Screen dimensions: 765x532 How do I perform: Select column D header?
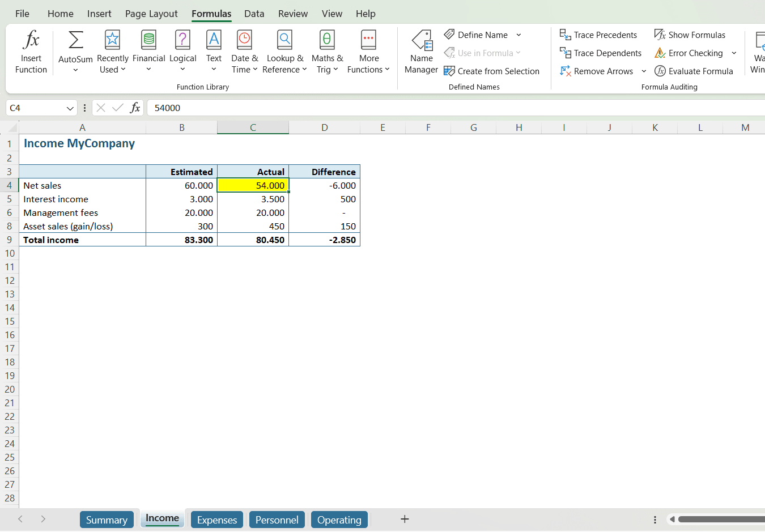[x=324, y=127]
